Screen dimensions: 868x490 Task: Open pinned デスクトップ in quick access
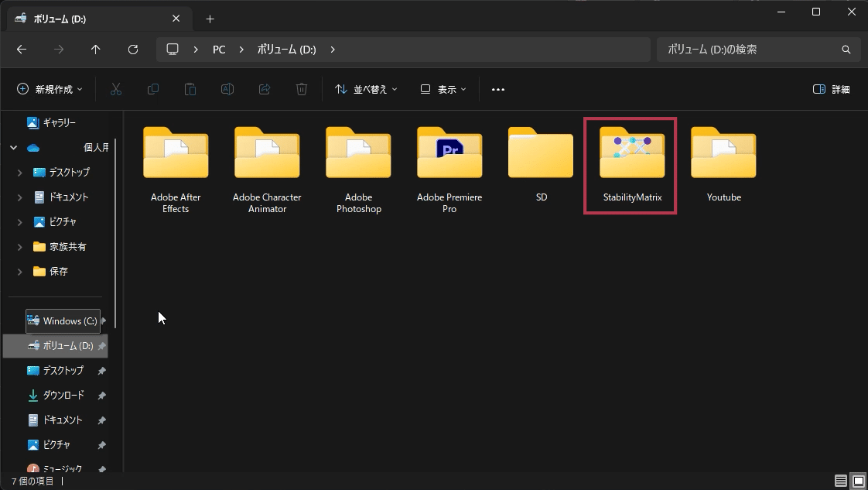56,371
